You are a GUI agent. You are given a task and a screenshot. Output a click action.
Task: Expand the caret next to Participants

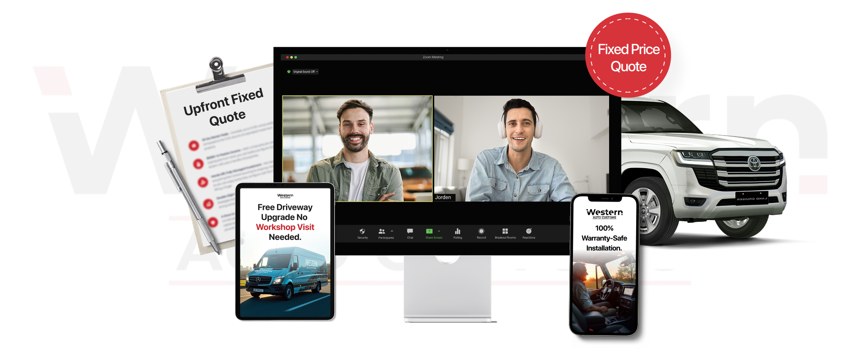[392, 231]
